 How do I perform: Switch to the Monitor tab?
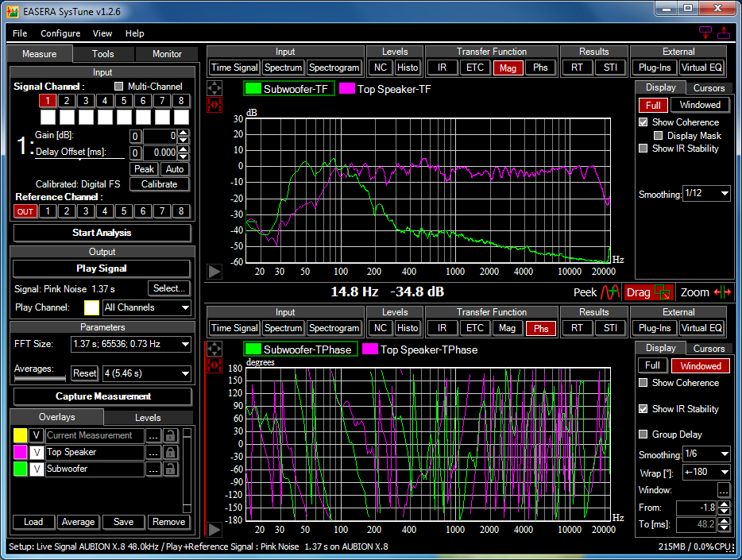(167, 54)
